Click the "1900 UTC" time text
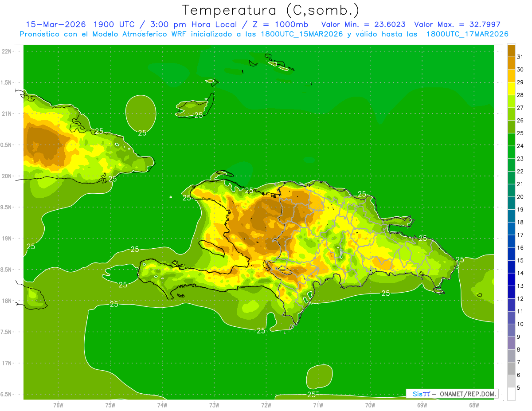Image resolution: width=532 pixels, height=411 pixels. [x=114, y=24]
